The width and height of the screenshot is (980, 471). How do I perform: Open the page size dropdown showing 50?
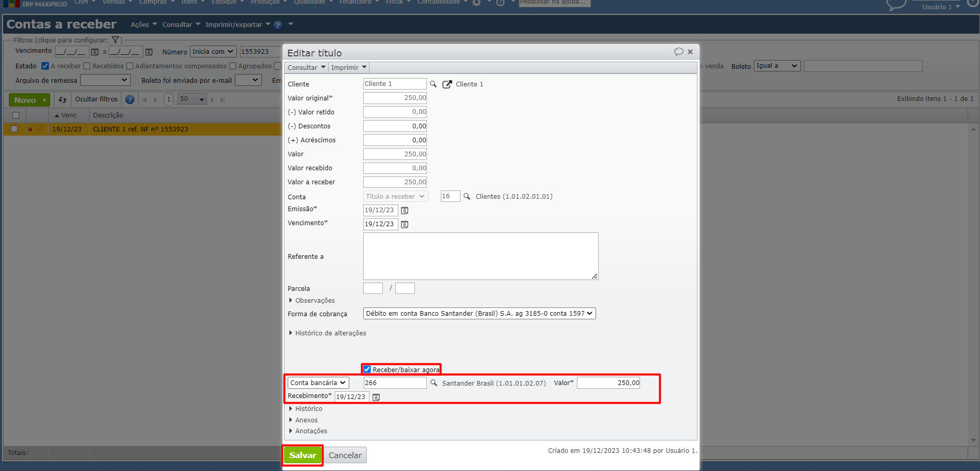[x=192, y=99]
